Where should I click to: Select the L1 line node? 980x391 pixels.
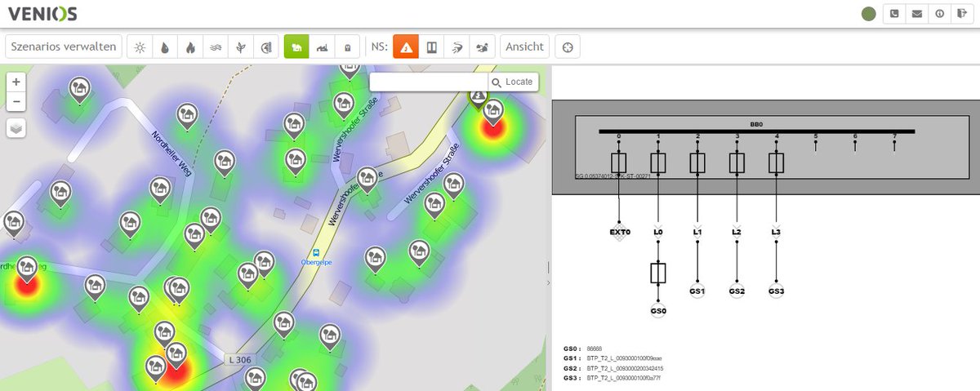[x=697, y=232]
